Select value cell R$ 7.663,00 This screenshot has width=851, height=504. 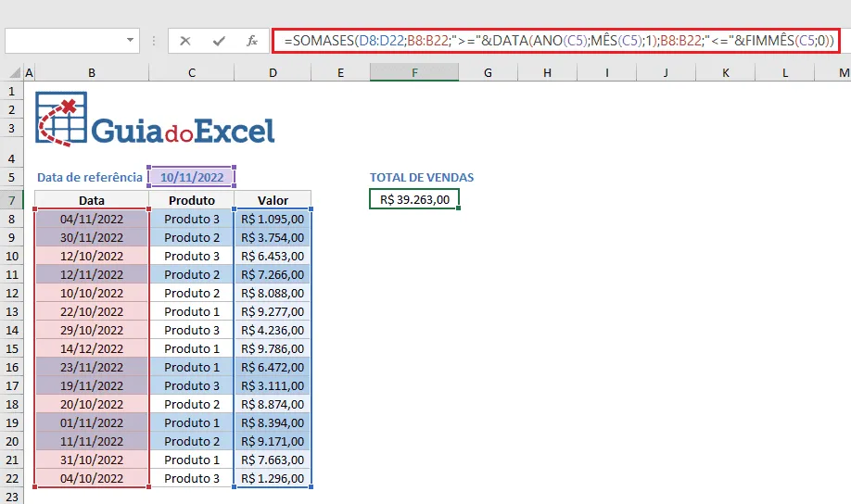coord(273,460)
